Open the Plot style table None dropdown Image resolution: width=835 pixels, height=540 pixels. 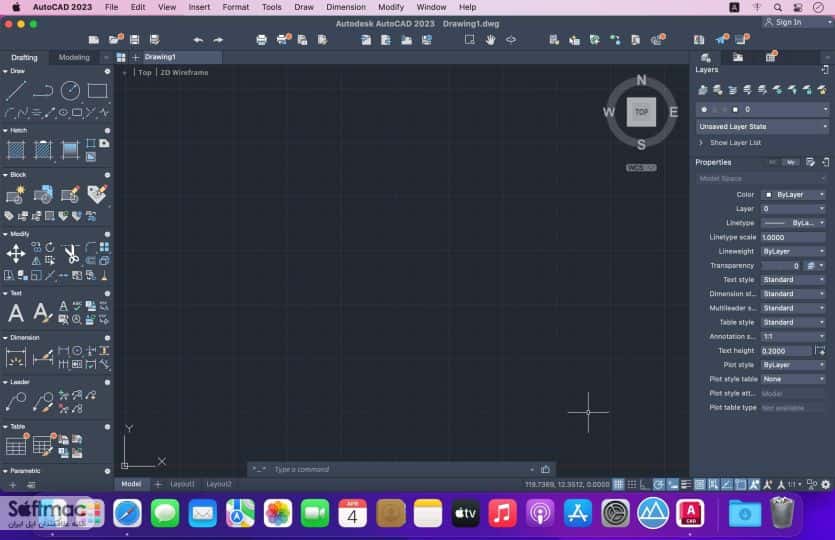coord(793,379)
